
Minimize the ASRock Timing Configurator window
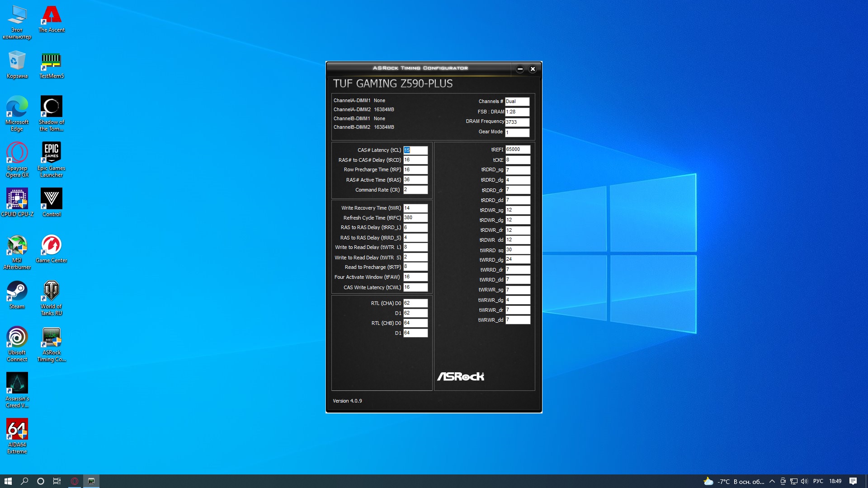(x=520, y=69)
